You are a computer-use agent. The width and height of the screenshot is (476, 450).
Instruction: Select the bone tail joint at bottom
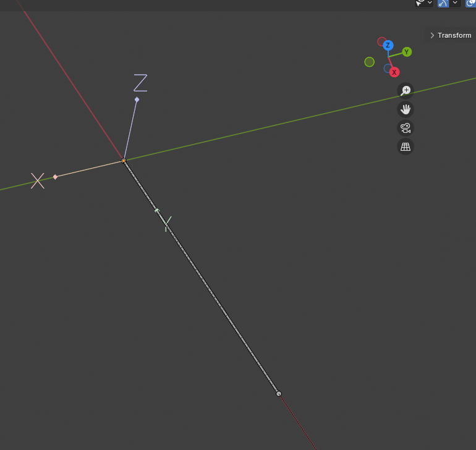tap(278, 394)
